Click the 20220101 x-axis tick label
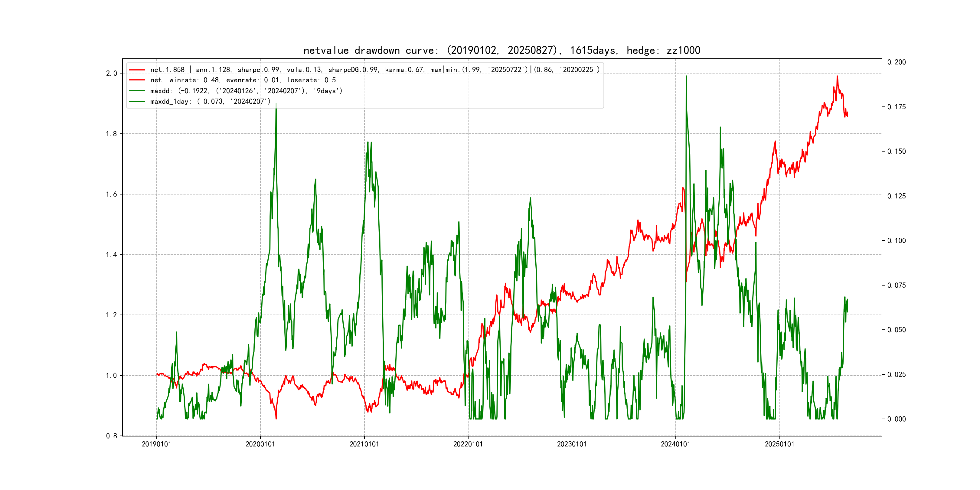The width and height of the screenshot is (980, 490). (x=468, y=444)
